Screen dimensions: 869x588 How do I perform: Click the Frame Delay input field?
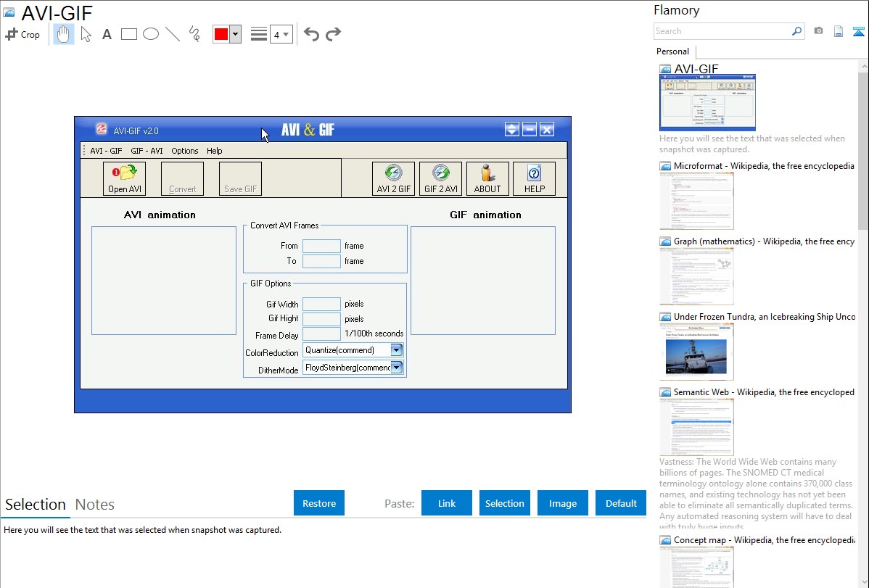[321, 334]
